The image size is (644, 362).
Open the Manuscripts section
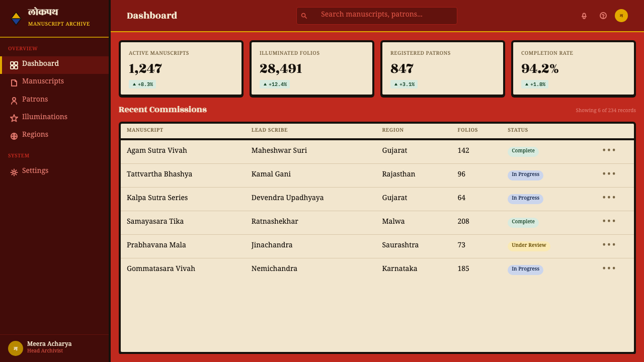tap(54, 82)
